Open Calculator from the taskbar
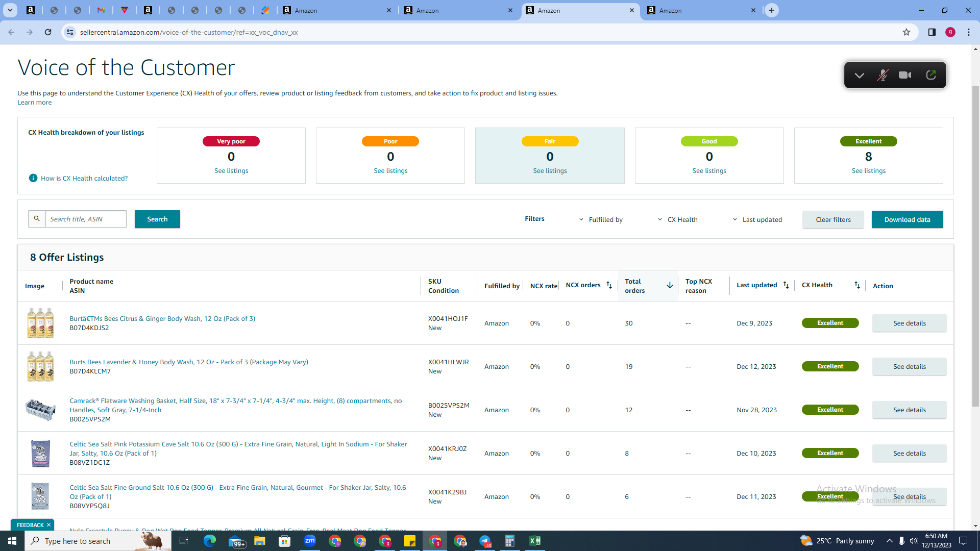The width and height of the screenshot is (980, 551). click(510, 541)
